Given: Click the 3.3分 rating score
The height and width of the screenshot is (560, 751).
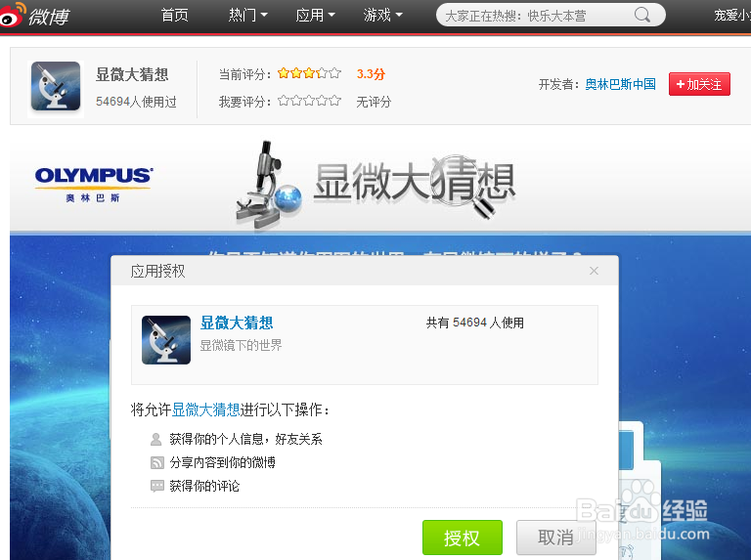Looking at the screenshot, I should click(x=371, y=74).
